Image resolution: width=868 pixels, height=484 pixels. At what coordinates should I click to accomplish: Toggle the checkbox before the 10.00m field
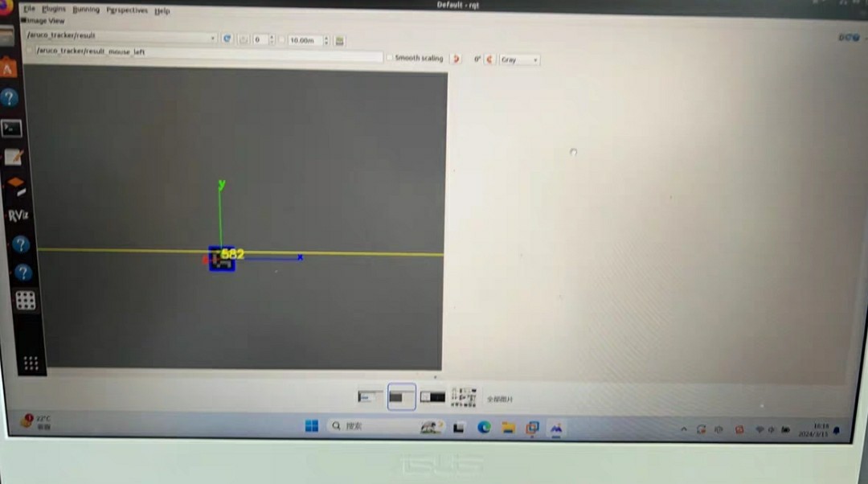coord(282,40)
